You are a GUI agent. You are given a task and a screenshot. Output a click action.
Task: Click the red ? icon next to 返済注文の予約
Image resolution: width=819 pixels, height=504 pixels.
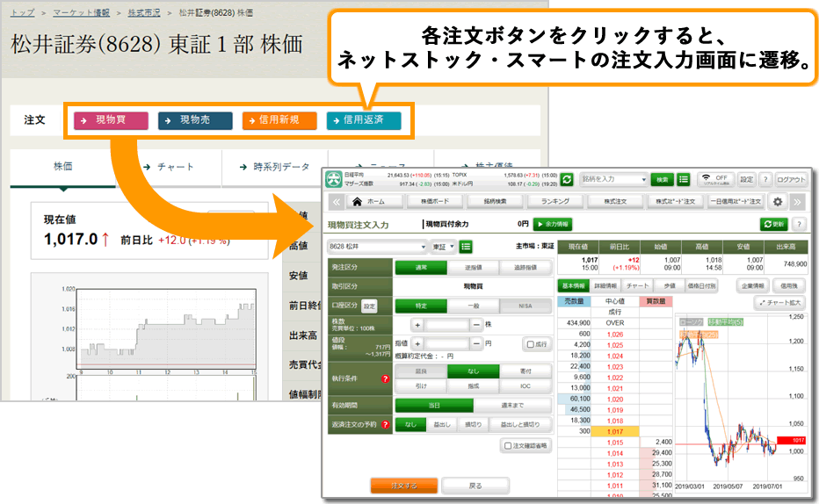386,425
